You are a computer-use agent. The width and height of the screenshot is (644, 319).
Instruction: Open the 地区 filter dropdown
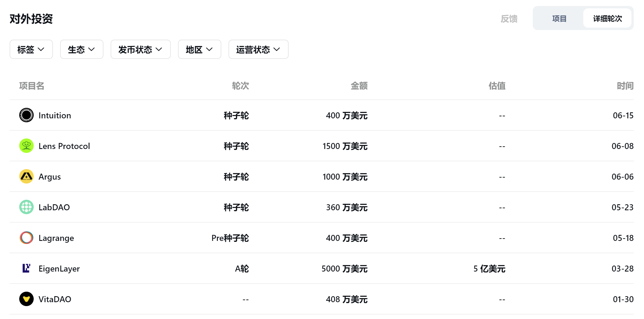[200, 49]
